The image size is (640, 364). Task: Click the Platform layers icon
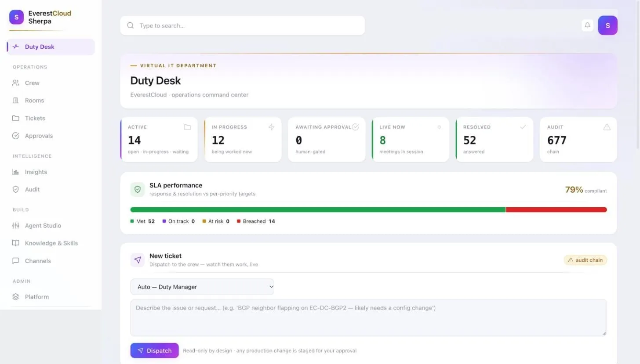16,297
